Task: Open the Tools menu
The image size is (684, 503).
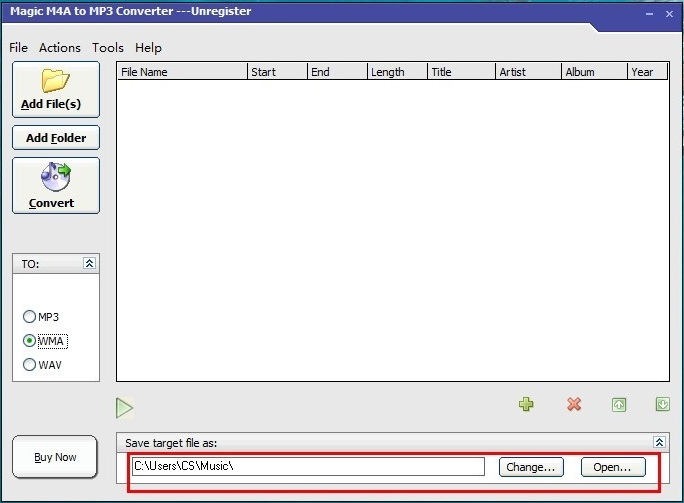Action: [108, 48]
